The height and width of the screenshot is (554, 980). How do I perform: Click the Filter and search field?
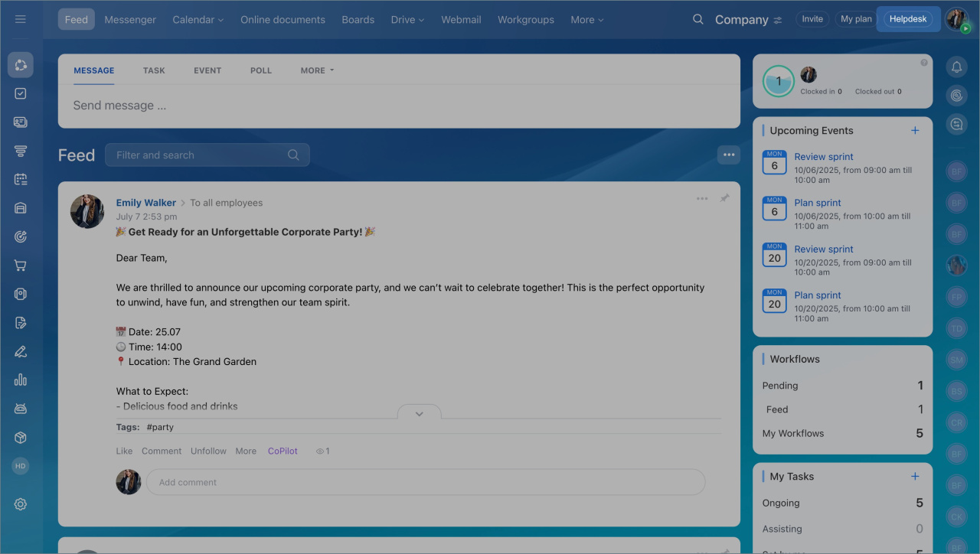pos(199,155)
